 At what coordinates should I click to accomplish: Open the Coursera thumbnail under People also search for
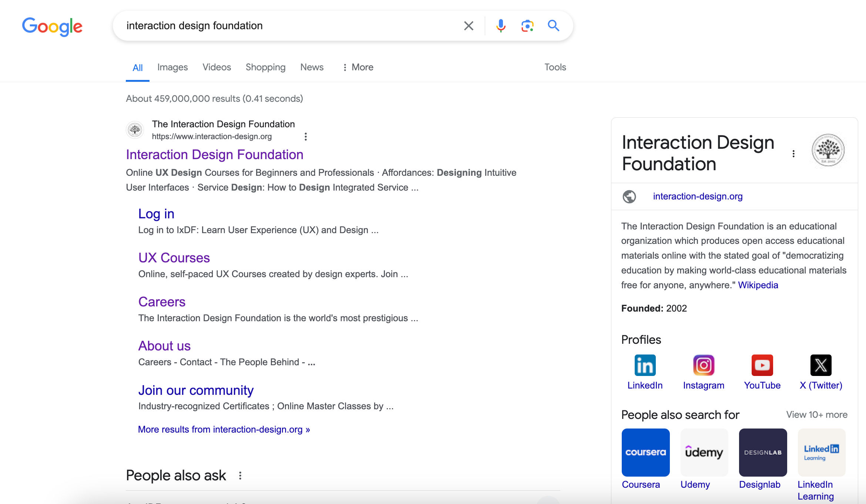(x=645, y=452)
